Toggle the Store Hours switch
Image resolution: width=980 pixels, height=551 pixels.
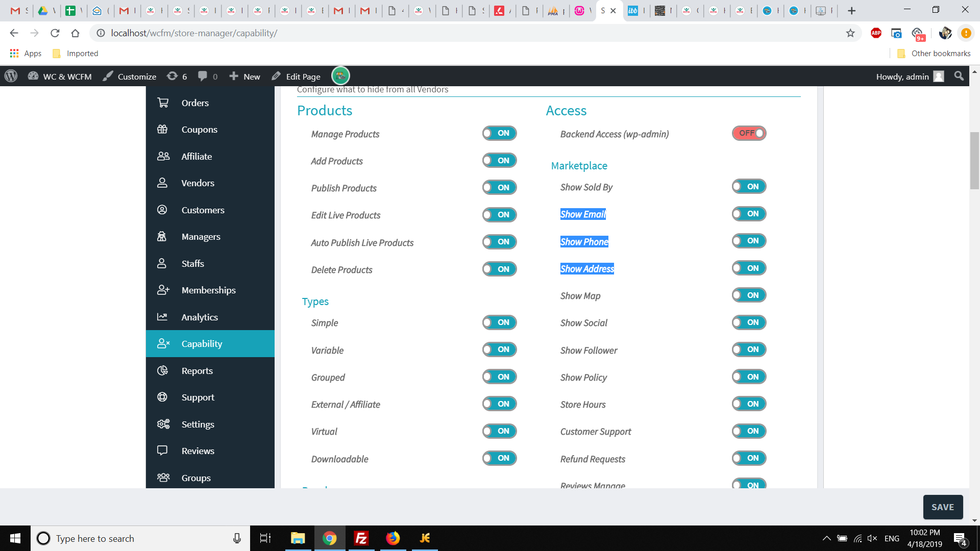click(749, 404)
